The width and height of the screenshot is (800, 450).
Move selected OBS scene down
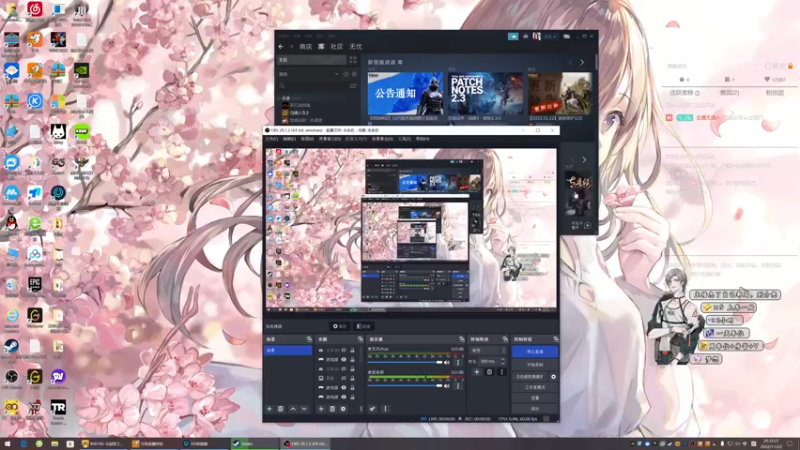pos(304,409)
